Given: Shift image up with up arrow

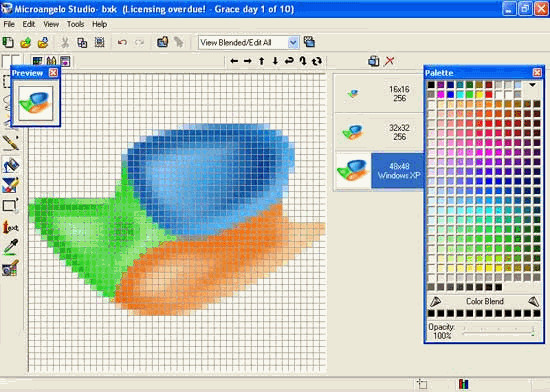Looking at the screenshot, I should coord(261,61).
